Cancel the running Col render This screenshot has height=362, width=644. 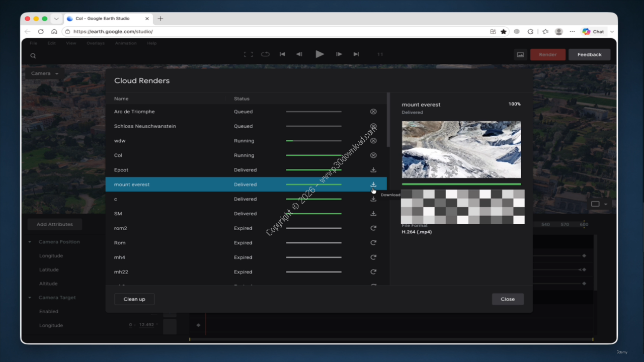(373, 155)
